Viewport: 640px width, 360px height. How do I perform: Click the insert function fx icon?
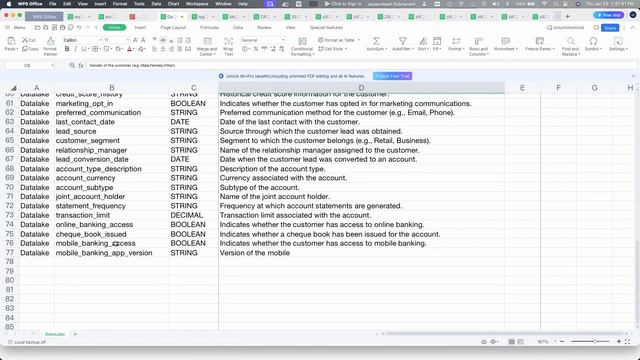pyautogui.click(x=81, y=65)
